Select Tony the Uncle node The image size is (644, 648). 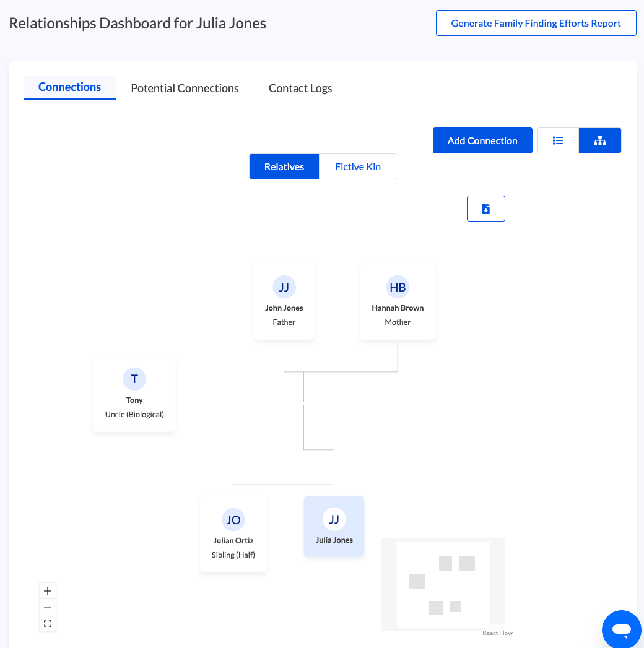[x=134, y=394]
